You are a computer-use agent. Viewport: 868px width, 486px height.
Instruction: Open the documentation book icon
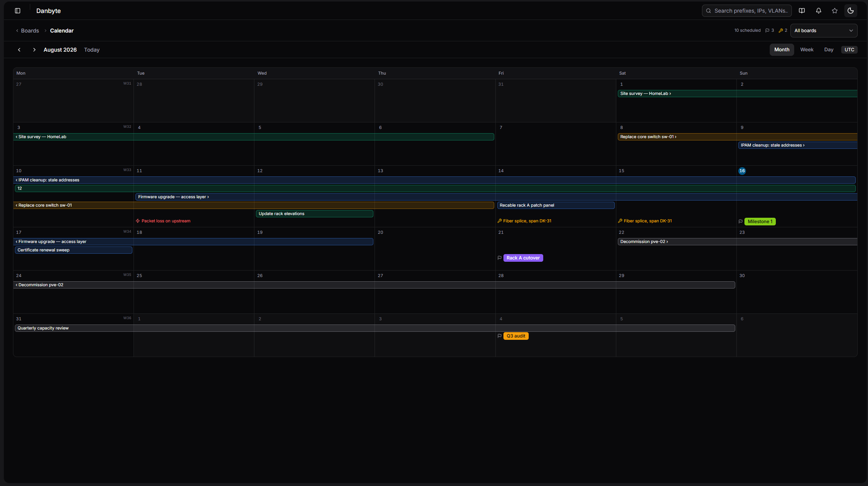(x=802, y=11)
